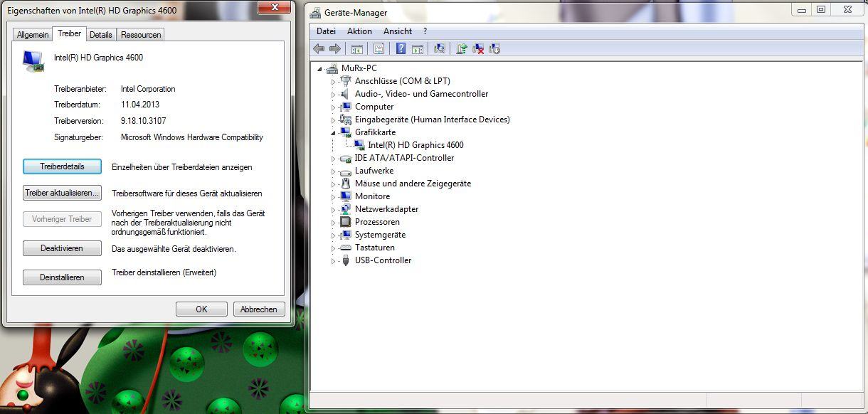This screenshot has width=868, height=414.
Task: Open Properties via the toolbar sheet icon
Action: click(379, 48)
